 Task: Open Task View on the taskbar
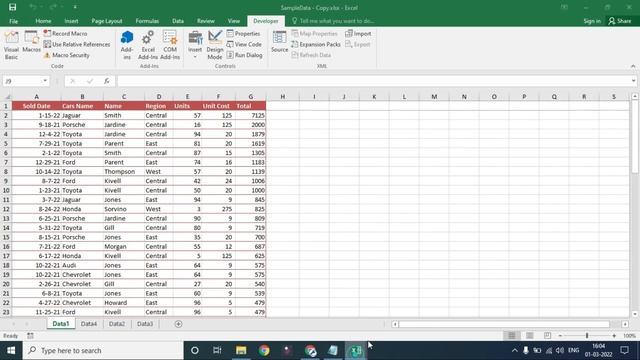point(217,350)
